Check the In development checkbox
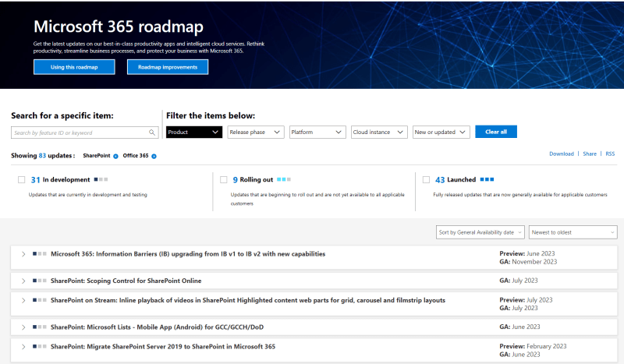The width and height of the screenshot is (624, 364). click(22, 180)
